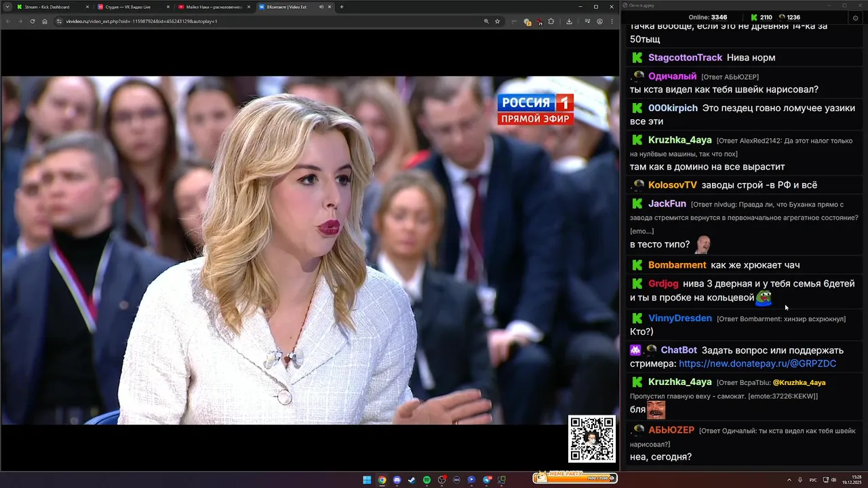868x488 pixels.
Task: Open VinnyDresden's username in chat
Action: [x=680, y=319]
